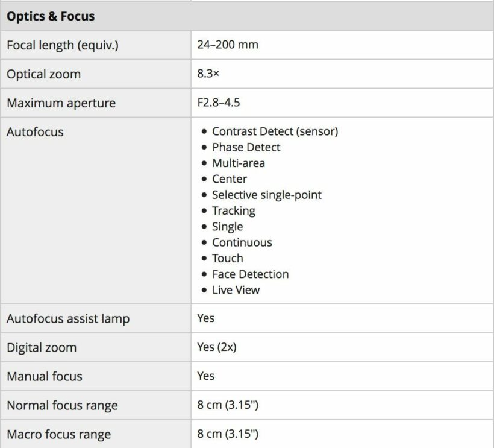Select the Manual focus row label

click(x=45, y=376)
